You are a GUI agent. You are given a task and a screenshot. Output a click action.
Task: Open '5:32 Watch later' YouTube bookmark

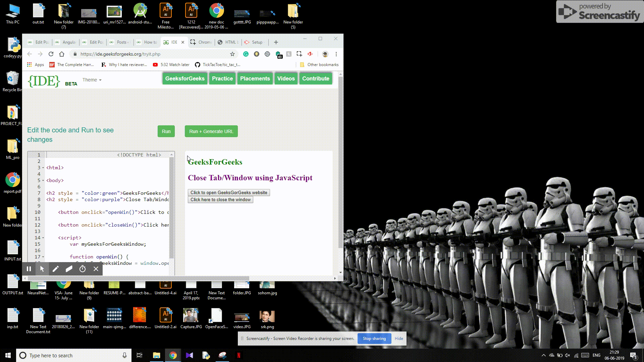[171, 65]
